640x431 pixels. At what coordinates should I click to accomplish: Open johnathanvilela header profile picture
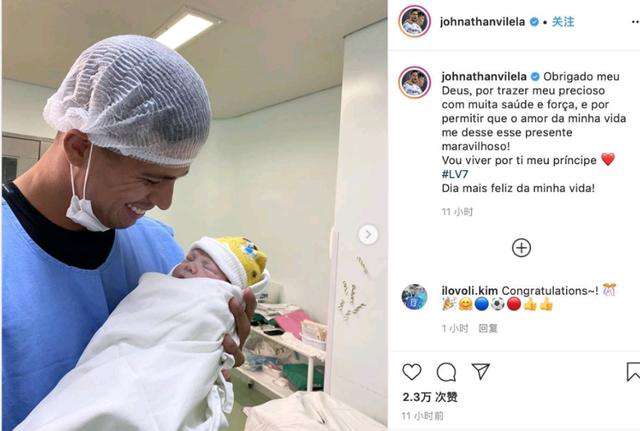[414, 22]
